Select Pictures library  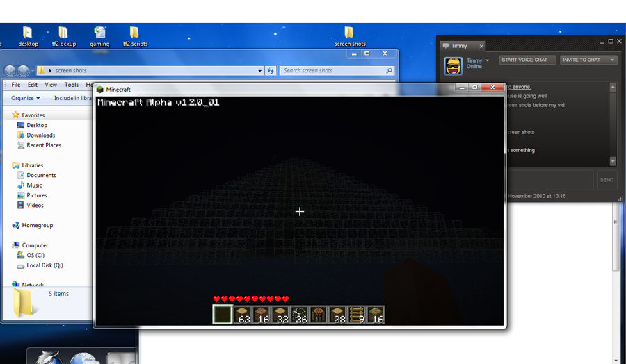37,195
